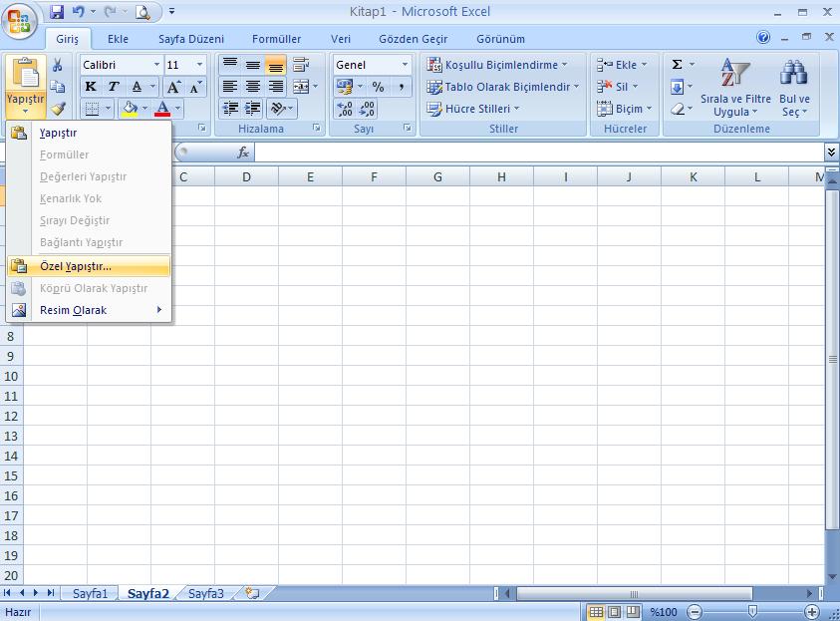Click the AutoSum sigma icon
840x621 pixels.
point(678,65)
